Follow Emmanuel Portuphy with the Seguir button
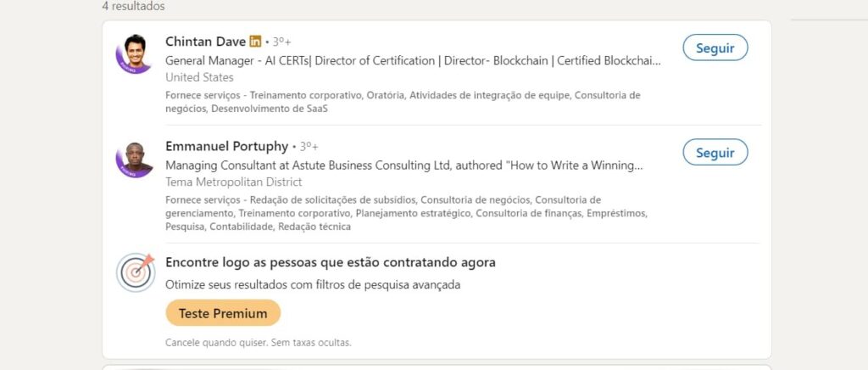 coord(715,152)
